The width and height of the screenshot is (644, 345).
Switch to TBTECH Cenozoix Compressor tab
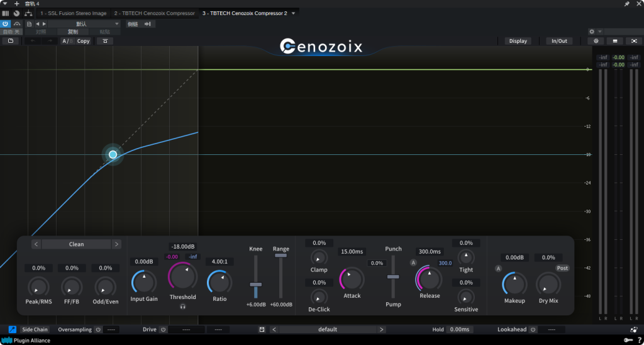(155, 13)
